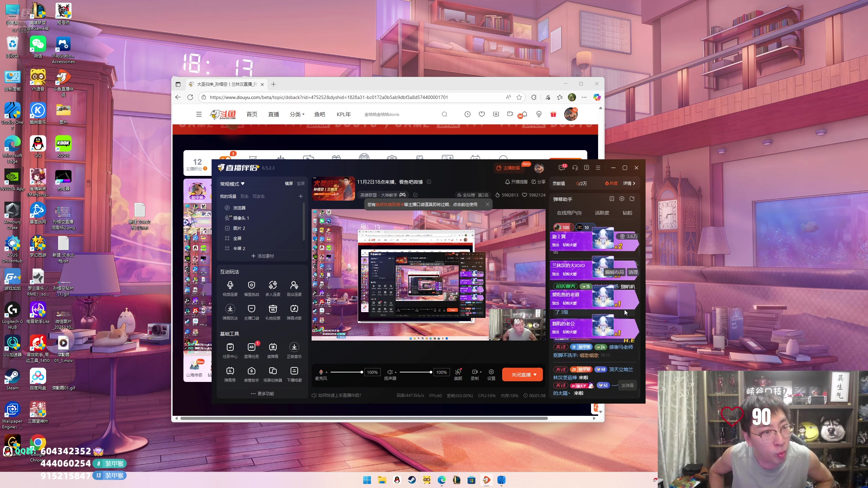Open 弹幕点歌 song request tool
The image size is (868, 488).
[x=294, y=309]
